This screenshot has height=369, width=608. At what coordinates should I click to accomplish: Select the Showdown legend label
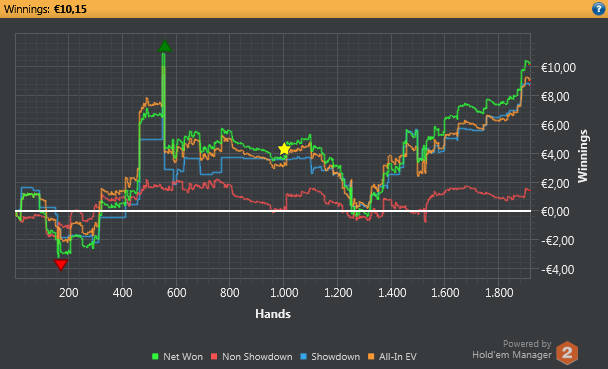coord(335,357)
